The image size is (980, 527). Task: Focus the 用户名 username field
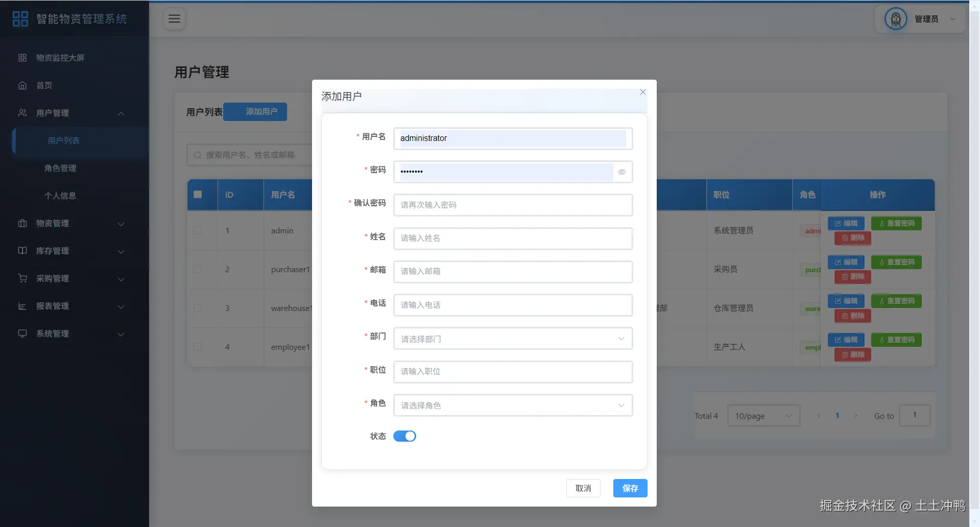pyautogui.click(x=513, y=138)
